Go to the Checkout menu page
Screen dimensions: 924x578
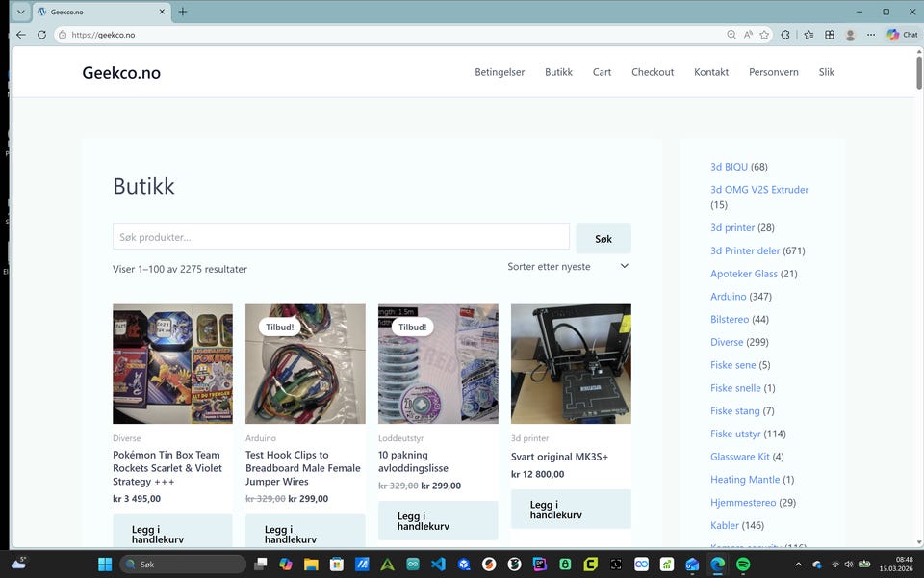653,72
